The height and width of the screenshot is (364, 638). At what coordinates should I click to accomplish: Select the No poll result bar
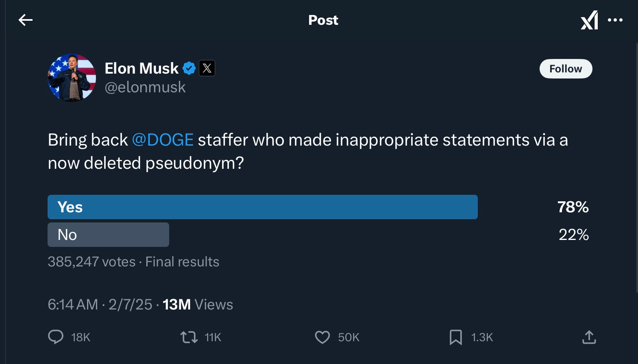pos(108,235)
